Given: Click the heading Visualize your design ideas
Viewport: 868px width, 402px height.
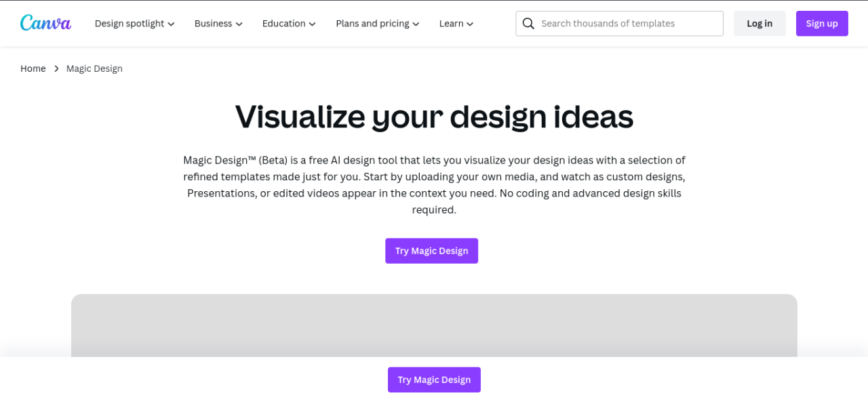Looking at the screenshot, I should click(x=434, y=117).
